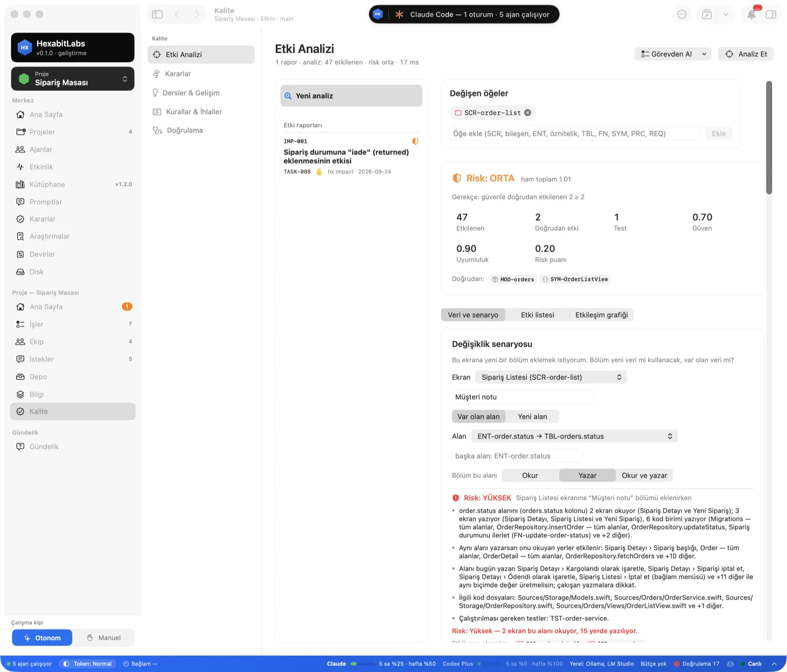Go back with the navigation arrow
Image resolution: width=787 pixels, height=672 pixels.
[x=177, y=14]
